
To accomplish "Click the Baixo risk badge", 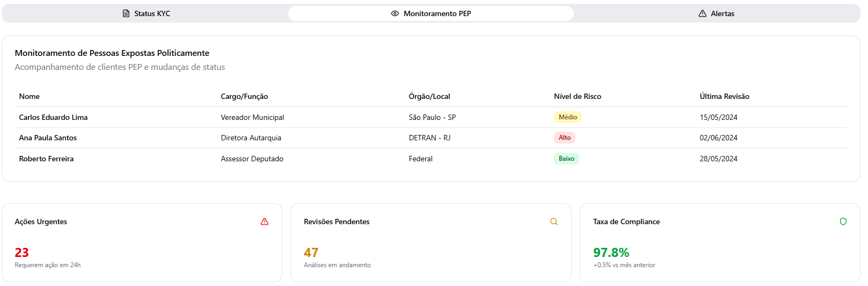I will [x=566, y=159].
